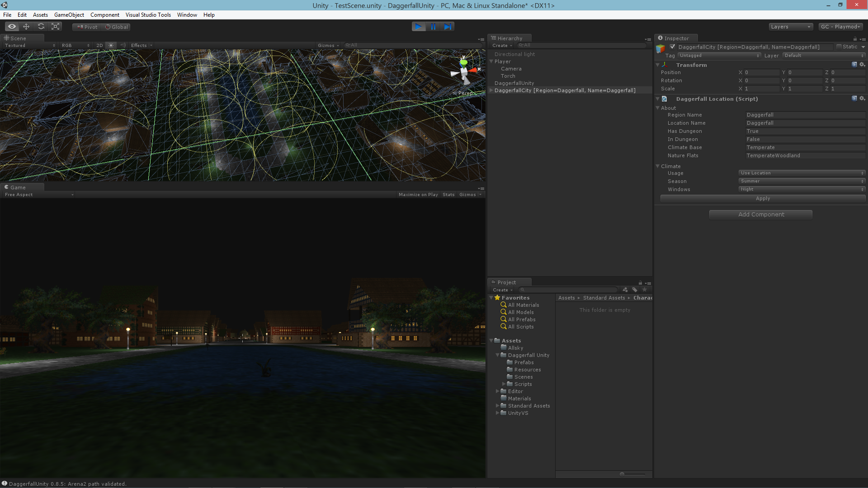Toggle the Stats overlay in Game view
Image resolution: width=868 pixels, height=488 pixels.
[x=448, y=195]
